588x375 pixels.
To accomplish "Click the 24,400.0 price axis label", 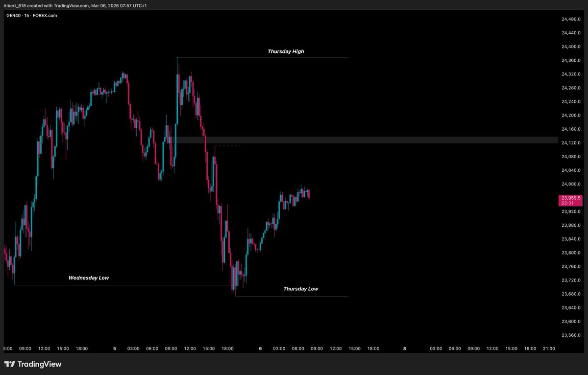I will point(571,47).
